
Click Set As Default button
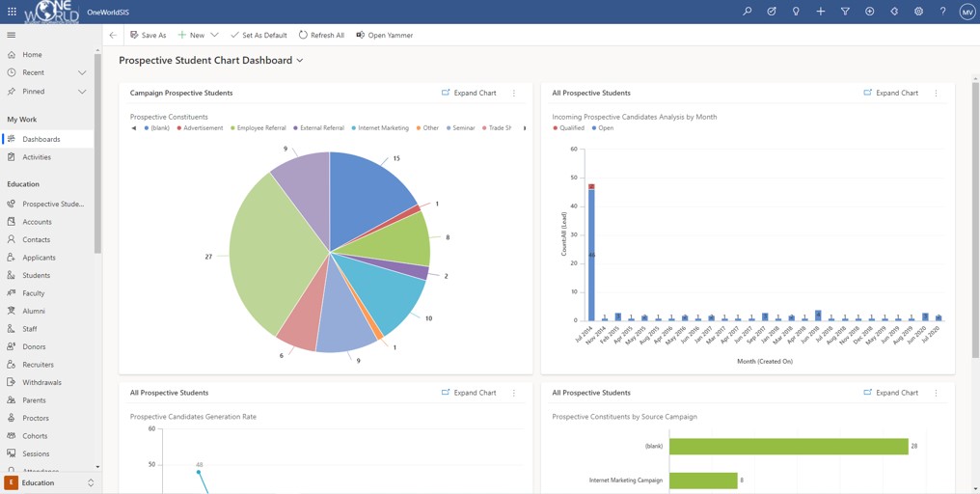pyautogui.click(x=259, y=35)
